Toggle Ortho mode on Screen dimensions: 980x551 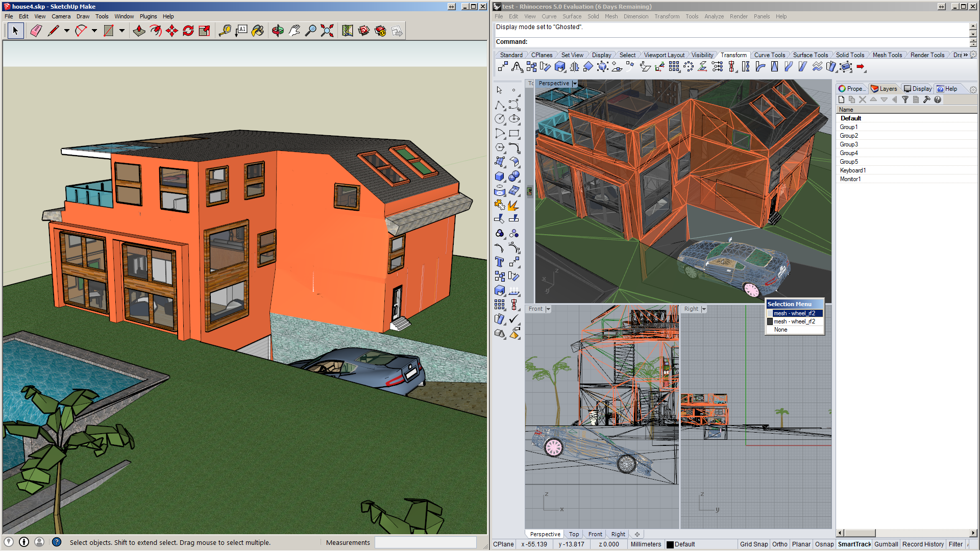click(x=779, y=544)
